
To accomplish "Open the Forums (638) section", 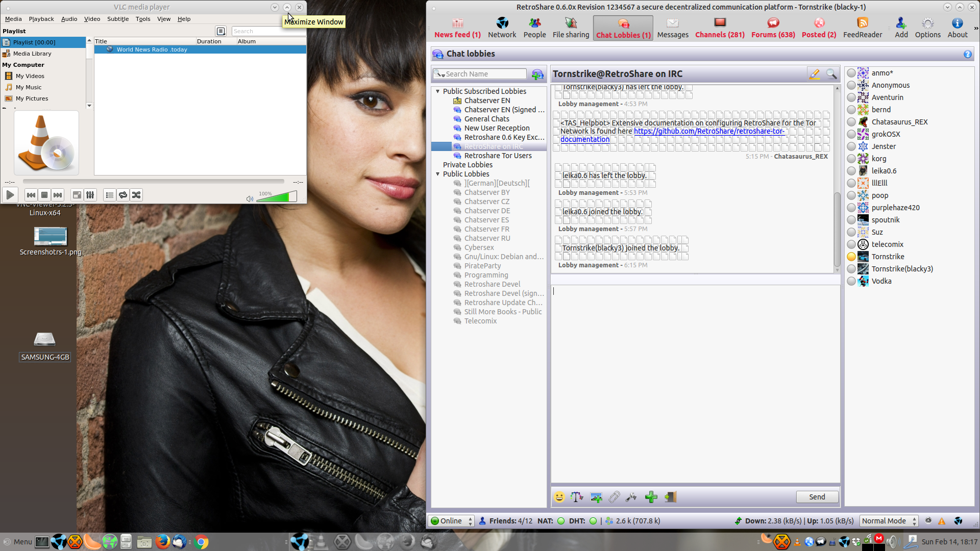I will point(773,28).
